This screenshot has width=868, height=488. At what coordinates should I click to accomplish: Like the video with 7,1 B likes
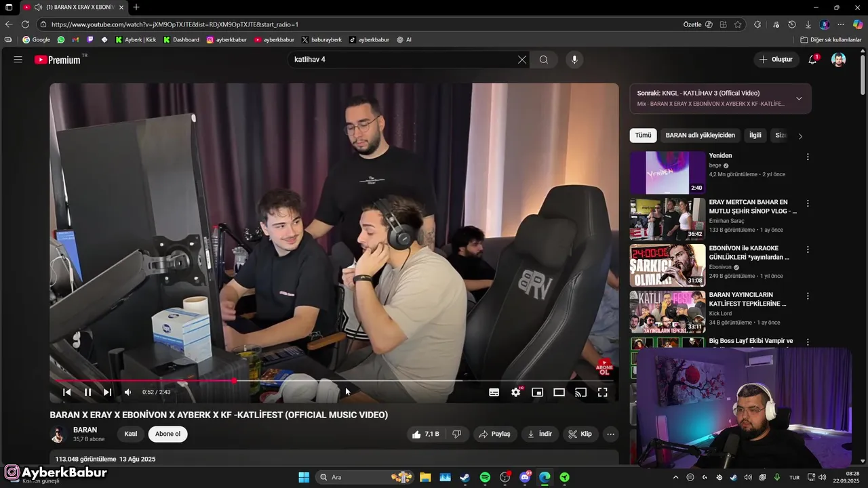[426, 434]
